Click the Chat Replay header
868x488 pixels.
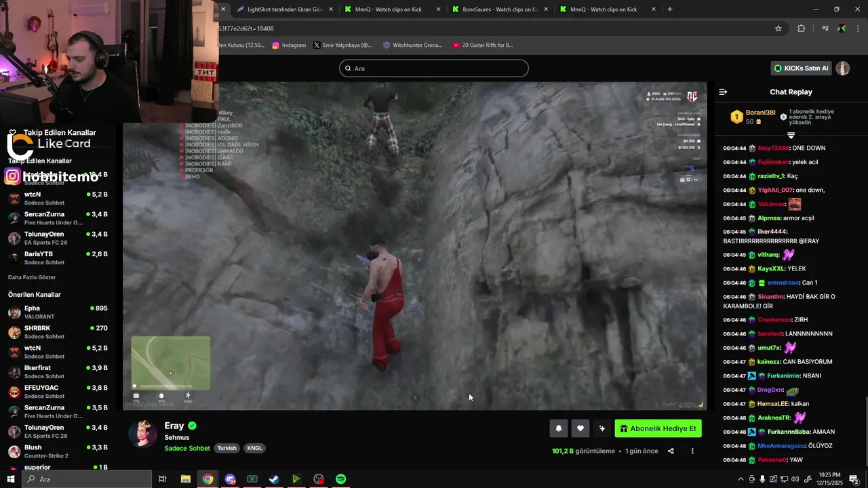[x=791, y=91]
